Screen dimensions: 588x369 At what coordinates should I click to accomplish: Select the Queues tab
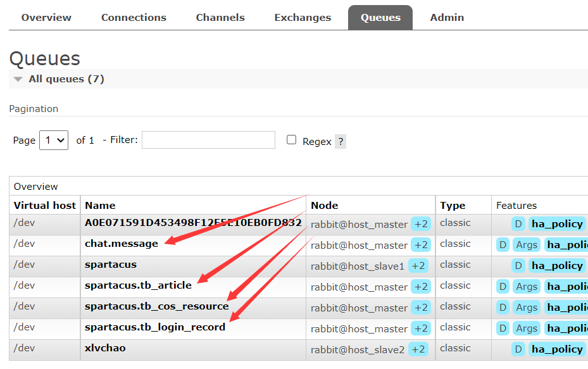[x=380, y=18]
